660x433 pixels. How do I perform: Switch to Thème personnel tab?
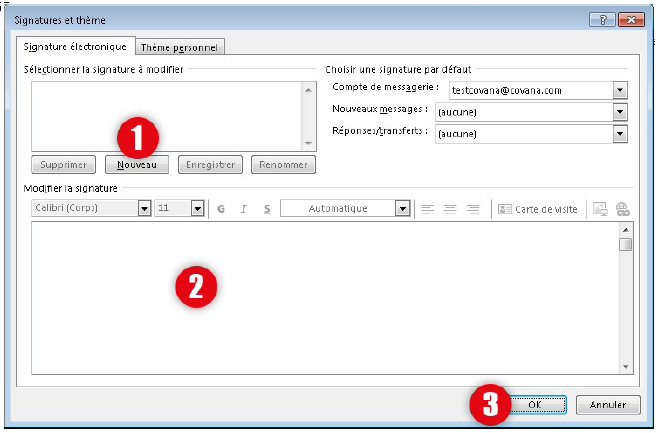point(181,46)
